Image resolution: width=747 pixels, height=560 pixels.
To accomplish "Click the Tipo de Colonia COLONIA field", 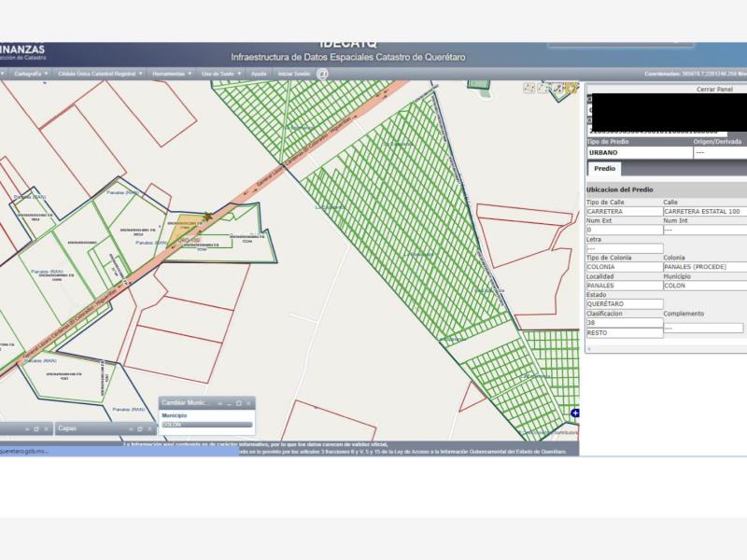I will tap(624, 267).
